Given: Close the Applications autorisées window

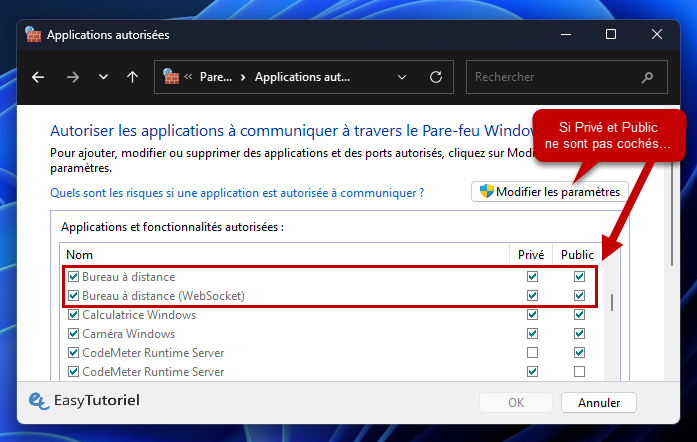Looking at the screenshot, I should [657, 34].
